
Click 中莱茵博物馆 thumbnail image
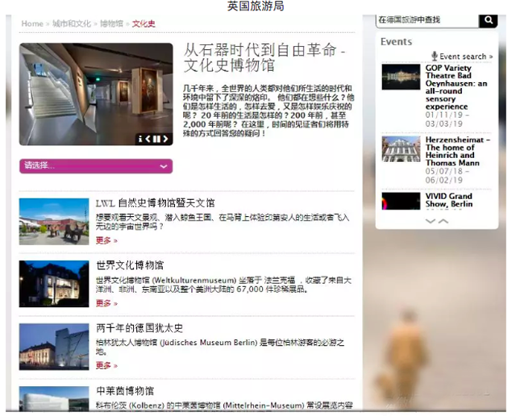pos(54,398)
